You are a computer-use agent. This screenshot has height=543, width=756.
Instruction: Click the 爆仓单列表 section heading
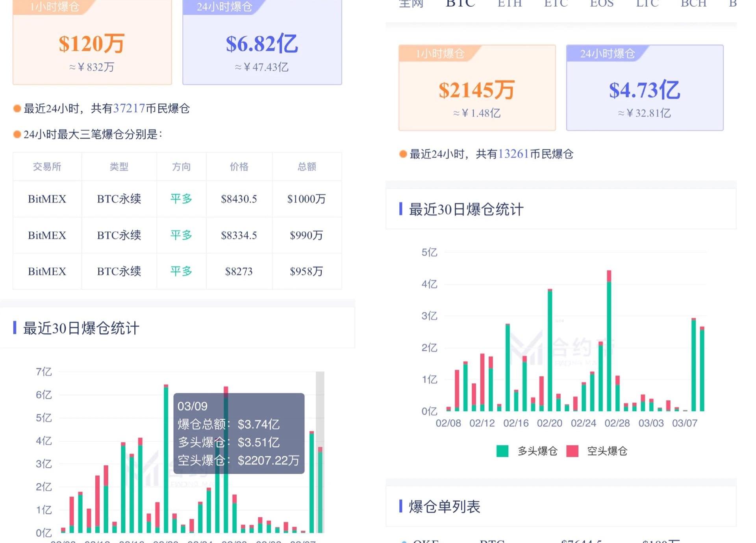(x=445, y=506)
